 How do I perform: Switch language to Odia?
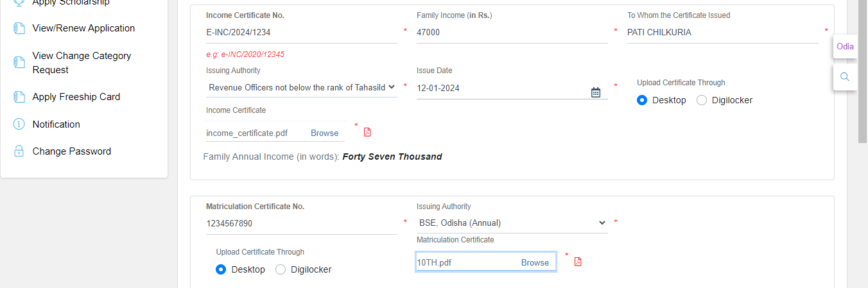coord(845,46)
